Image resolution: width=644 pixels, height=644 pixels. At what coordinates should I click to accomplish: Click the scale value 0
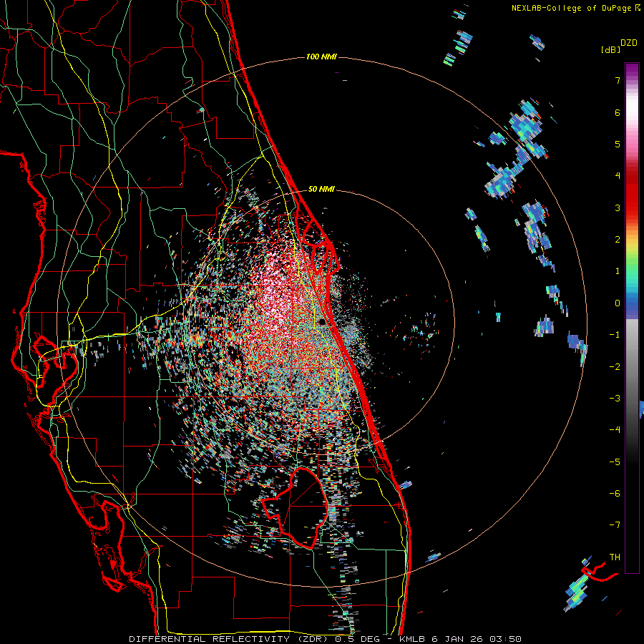tap(618, 303)
